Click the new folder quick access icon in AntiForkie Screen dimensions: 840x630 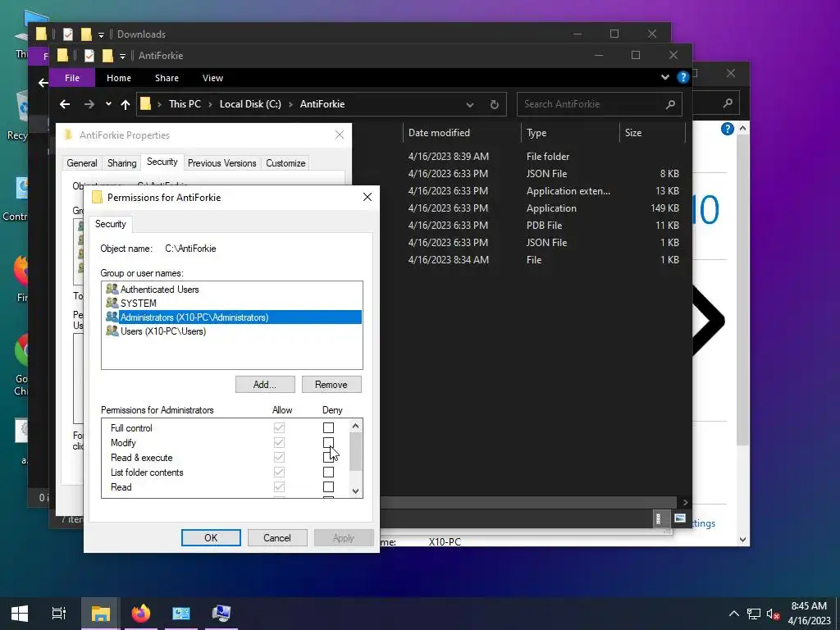pos(107,55)
